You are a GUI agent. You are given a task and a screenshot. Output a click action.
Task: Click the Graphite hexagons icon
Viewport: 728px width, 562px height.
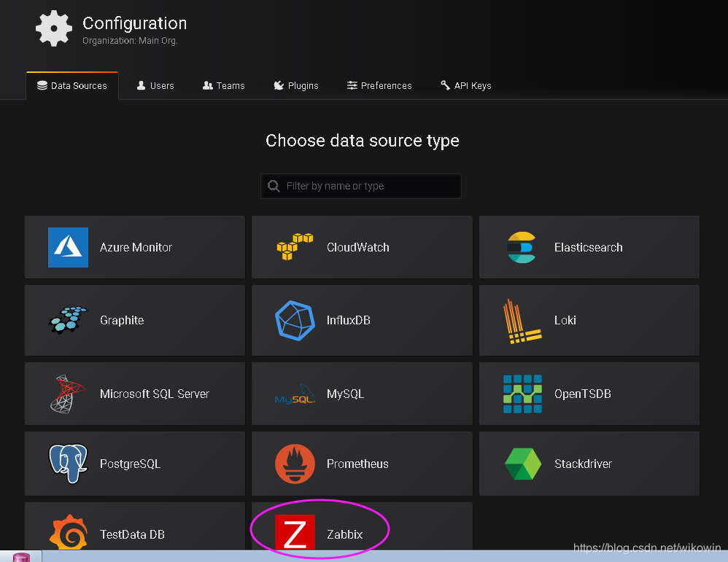[68, 320]
